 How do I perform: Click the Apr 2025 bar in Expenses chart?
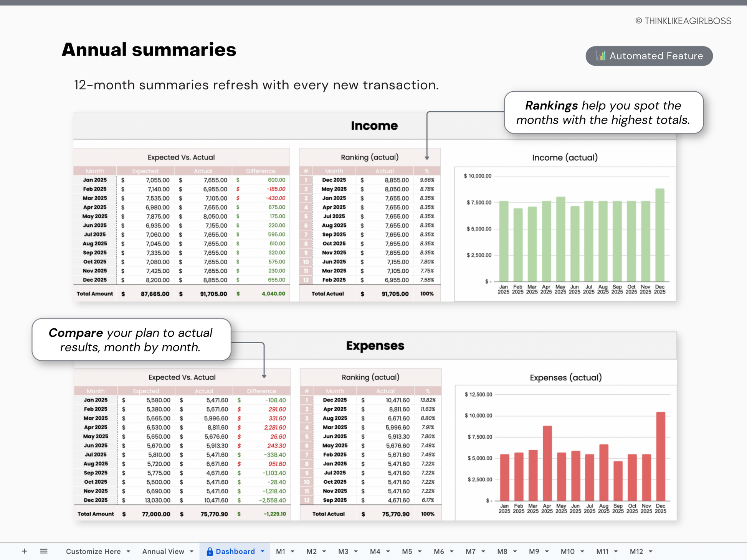pos(547,463)
